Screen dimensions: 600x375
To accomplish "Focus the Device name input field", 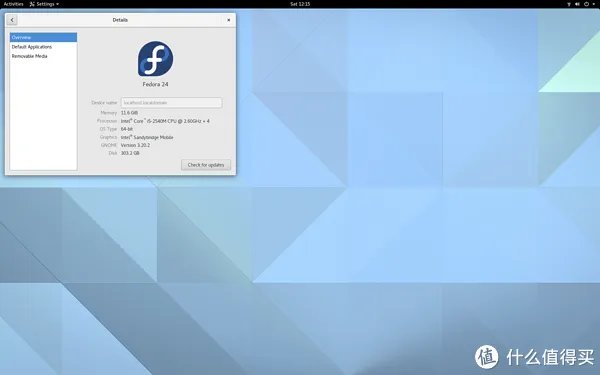I will [171, 103].
